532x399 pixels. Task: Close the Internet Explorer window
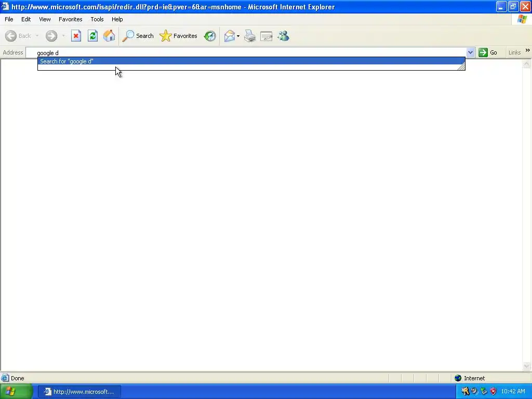[x=525, y=6]
